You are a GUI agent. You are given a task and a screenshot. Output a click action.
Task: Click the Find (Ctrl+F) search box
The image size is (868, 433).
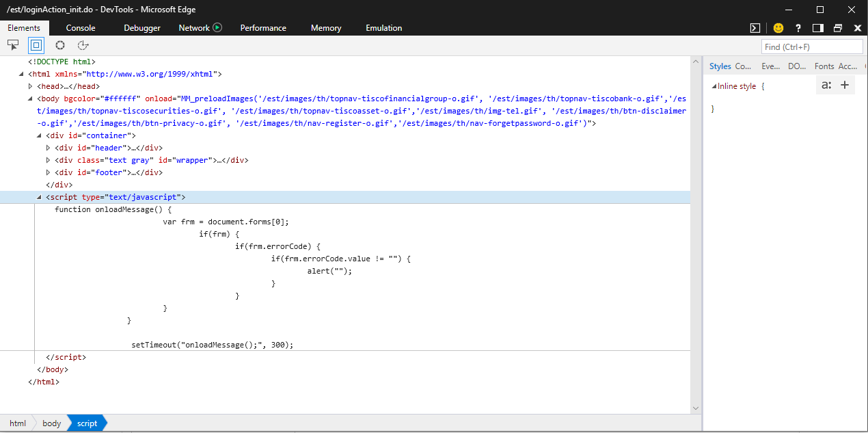coord(812,47)
